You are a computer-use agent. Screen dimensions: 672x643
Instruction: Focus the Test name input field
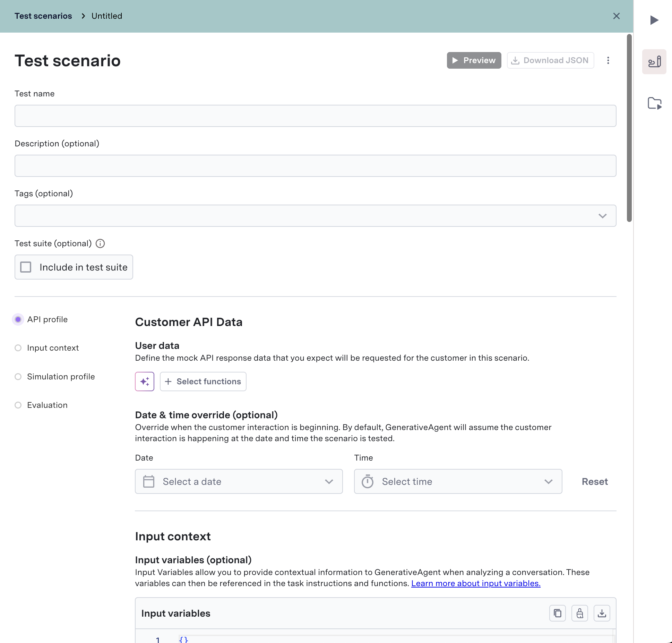[x=316, y=116]
